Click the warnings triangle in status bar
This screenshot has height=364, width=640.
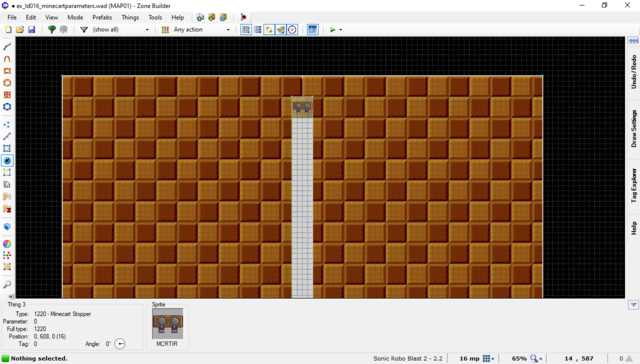629,358
